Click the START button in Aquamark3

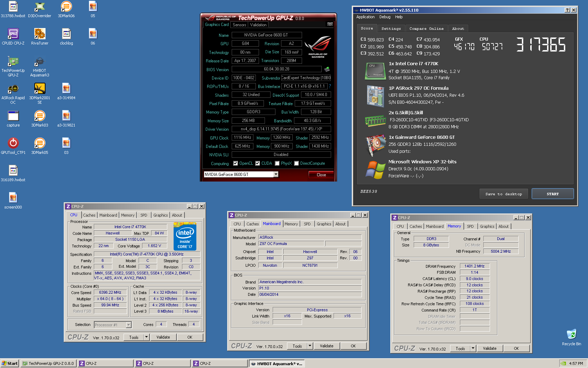[x=553, y=194]
